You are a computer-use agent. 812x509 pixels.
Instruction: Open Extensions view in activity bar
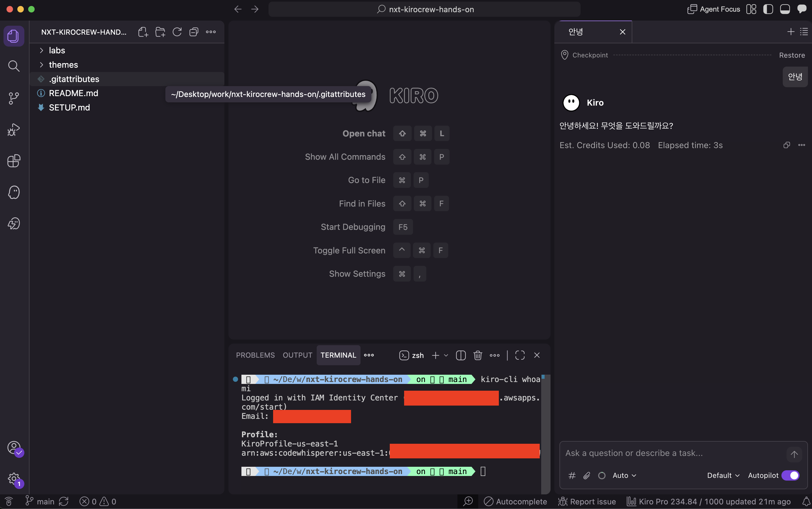(14, 161)
